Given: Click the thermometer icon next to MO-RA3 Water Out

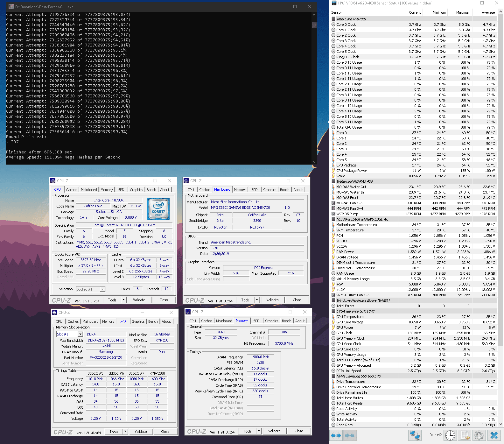Looking at the screenshot, I should (333, 187).
